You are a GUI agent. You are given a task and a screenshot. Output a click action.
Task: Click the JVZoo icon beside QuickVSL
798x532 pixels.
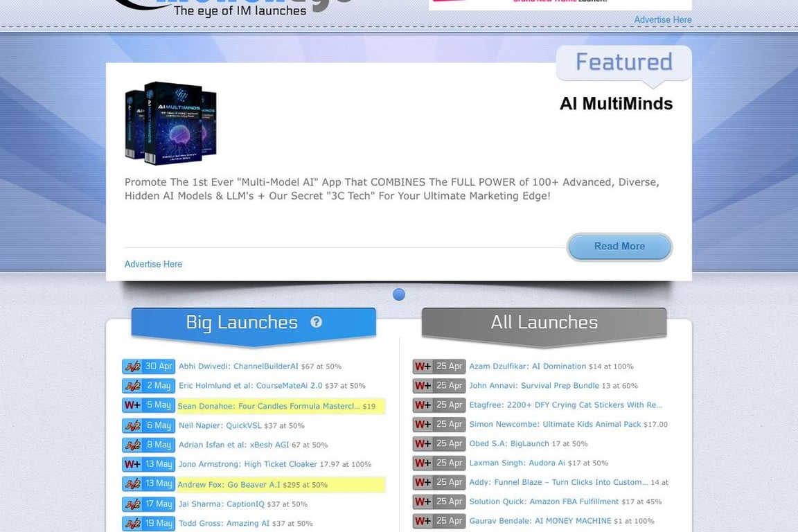pos(133,425)
